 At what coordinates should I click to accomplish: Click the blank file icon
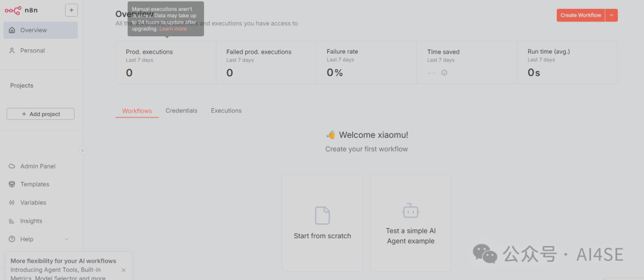(323, 216)
